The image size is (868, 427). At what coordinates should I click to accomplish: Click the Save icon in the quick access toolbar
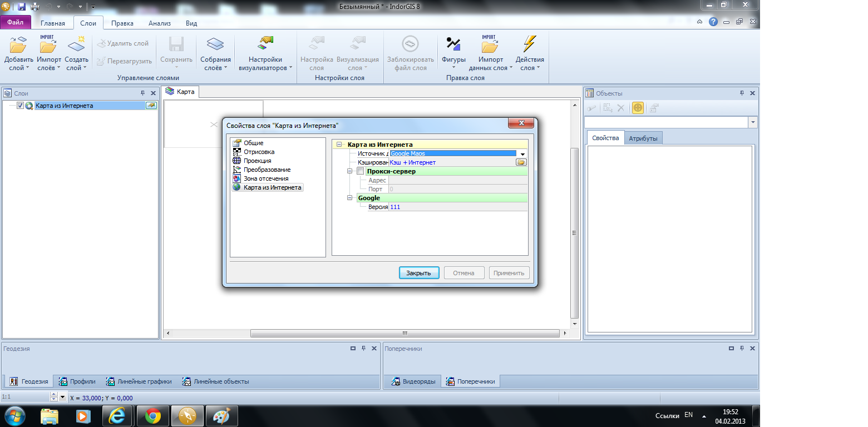click(x=22, y=7)
